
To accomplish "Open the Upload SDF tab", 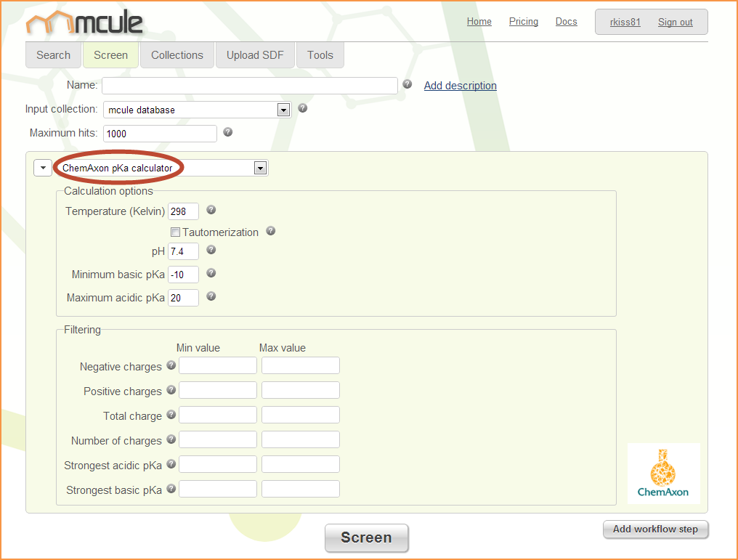I will (x=255, y=55).
